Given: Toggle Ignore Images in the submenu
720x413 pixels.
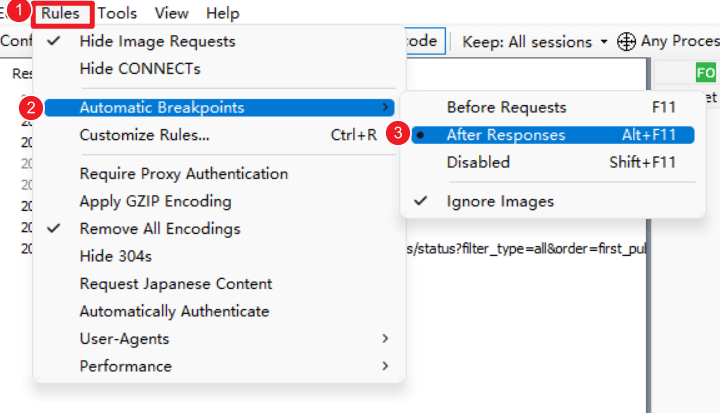Looking at the screenshot, I should [x=499, y=201].
